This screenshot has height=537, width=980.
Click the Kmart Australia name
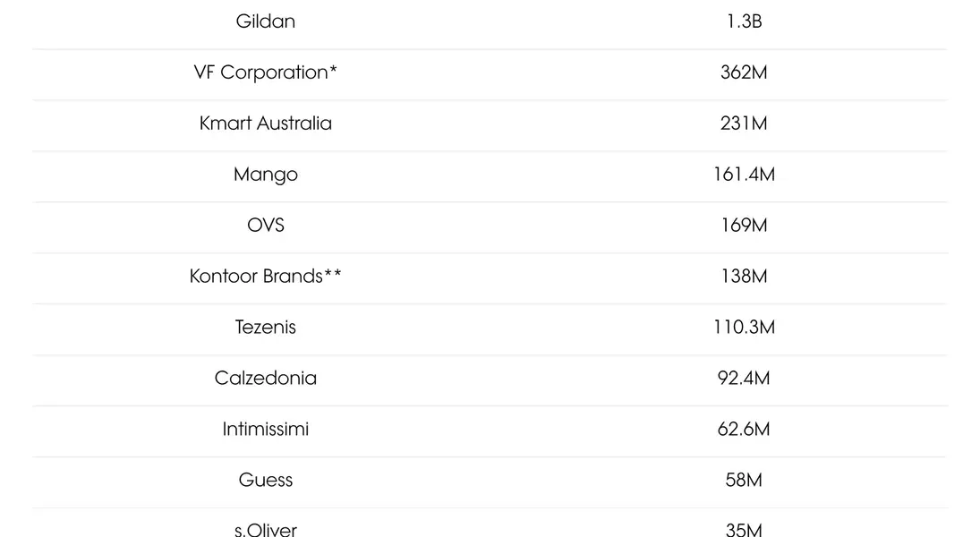[266, 124]
